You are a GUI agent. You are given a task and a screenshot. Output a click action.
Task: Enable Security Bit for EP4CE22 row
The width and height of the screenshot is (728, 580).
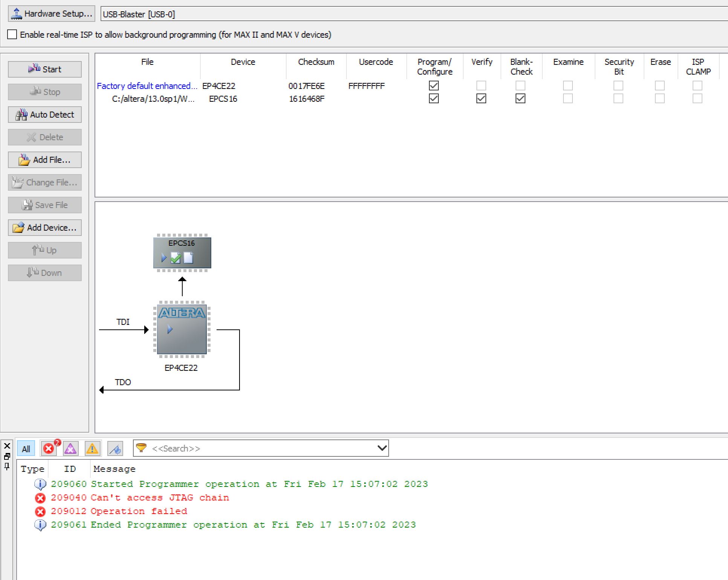pyautogui.click(x=618, y=86)
